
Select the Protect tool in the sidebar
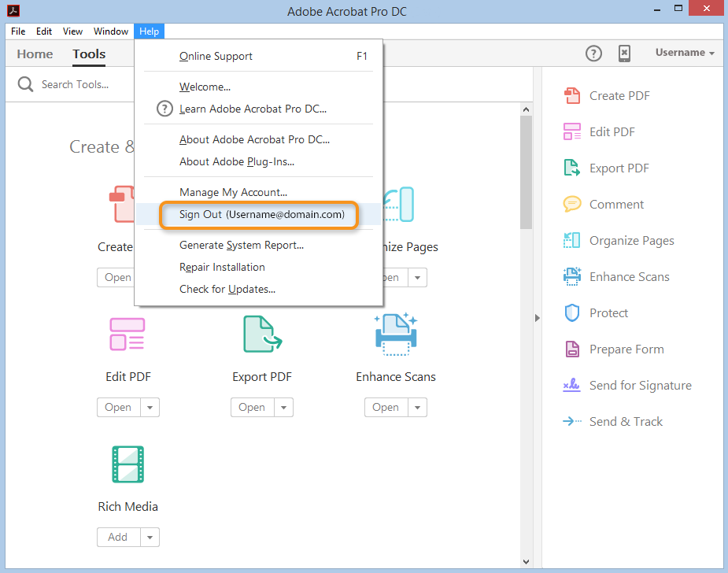573,312
